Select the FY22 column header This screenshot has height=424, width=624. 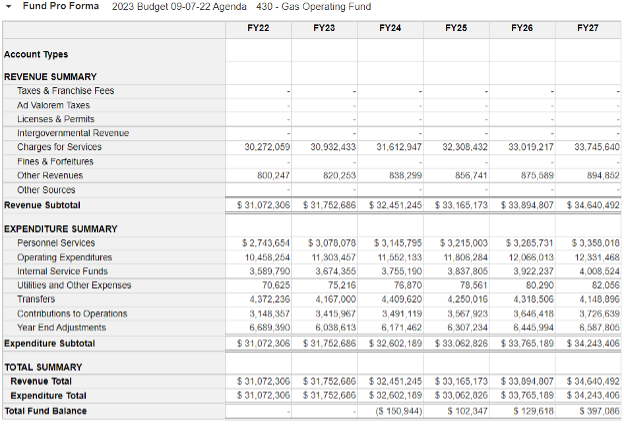coord(258,29)
